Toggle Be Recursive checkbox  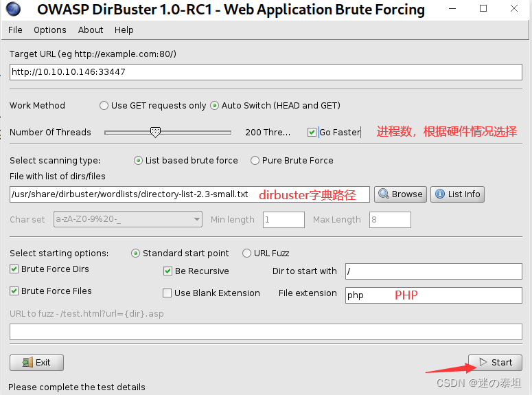(167, 271)
